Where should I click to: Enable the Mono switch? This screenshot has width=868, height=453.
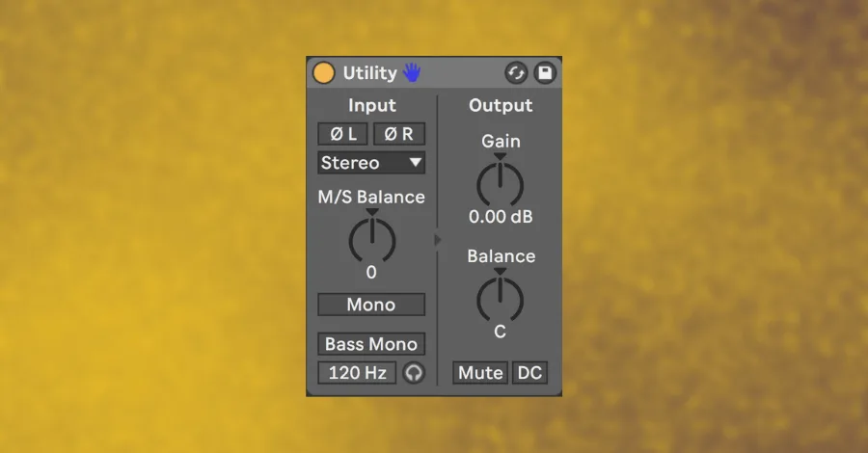(x=371, y=305)
